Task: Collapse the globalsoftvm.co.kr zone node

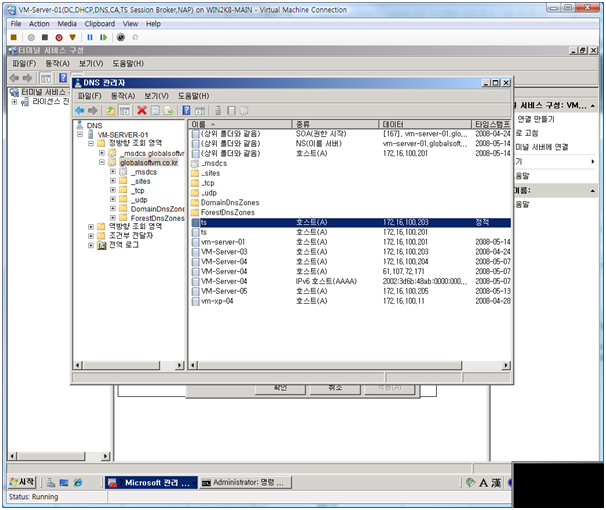Action: point(102,162)
